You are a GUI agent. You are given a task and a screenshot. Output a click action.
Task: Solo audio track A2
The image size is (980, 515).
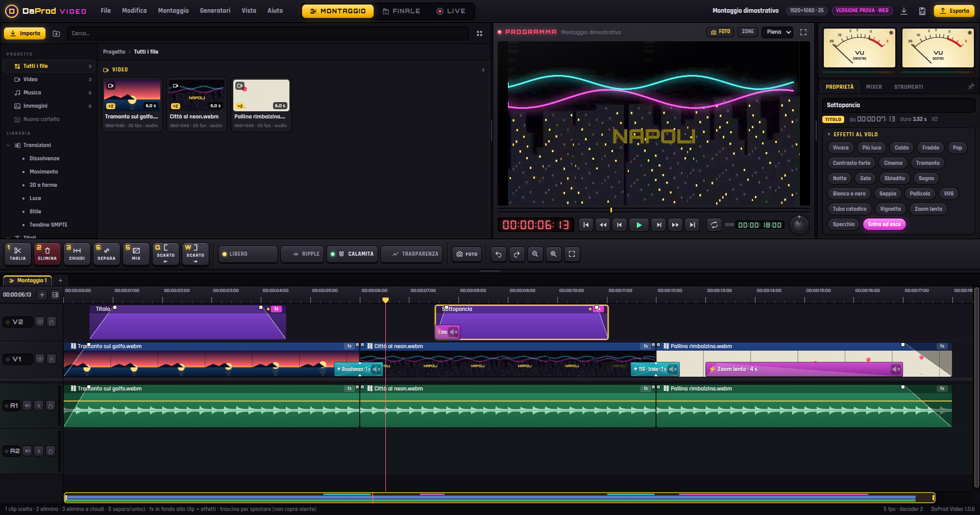[39, 451]
